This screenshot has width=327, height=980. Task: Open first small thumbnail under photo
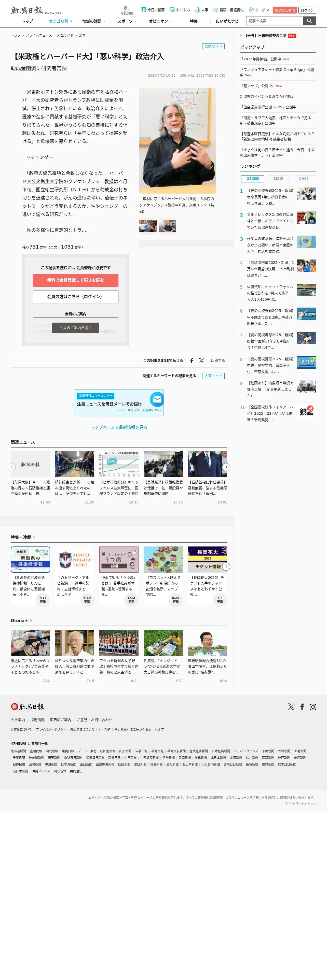(148, 226)
